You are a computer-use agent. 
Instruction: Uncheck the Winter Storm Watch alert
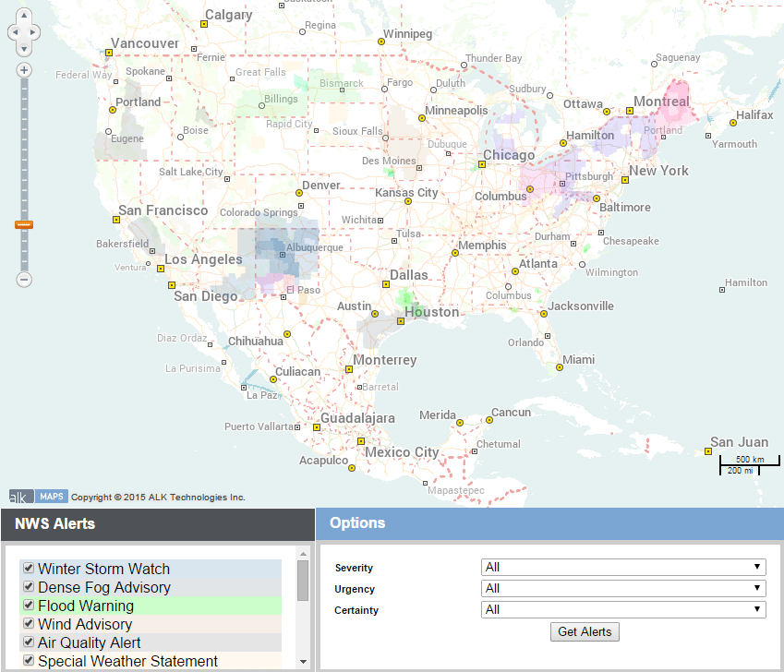(x=28, y=570)
